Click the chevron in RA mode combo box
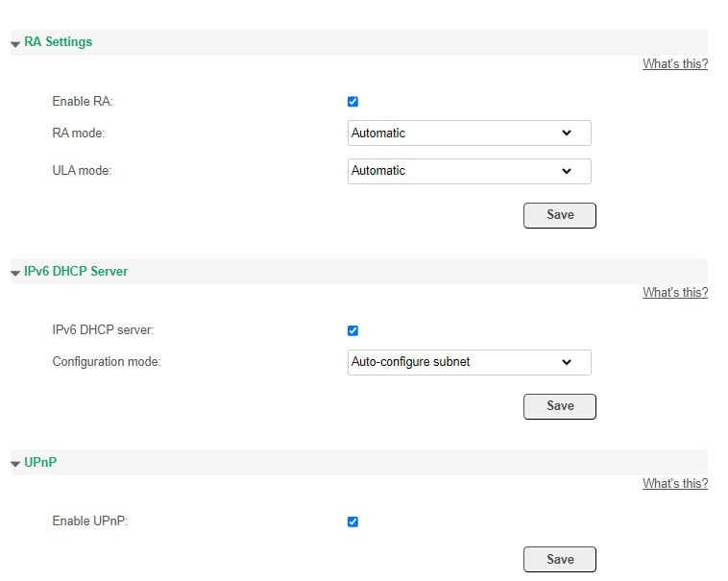Screen dimensions: 728x581 point(567,133)
